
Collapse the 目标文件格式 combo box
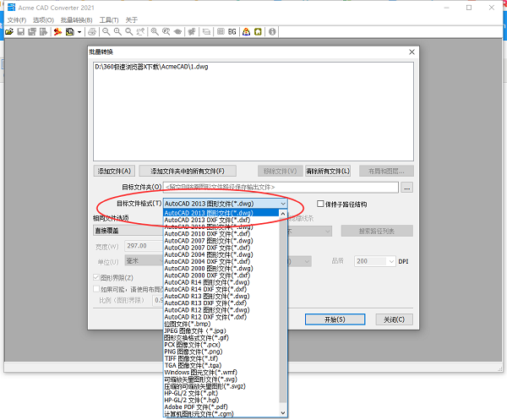click(283, 204)
